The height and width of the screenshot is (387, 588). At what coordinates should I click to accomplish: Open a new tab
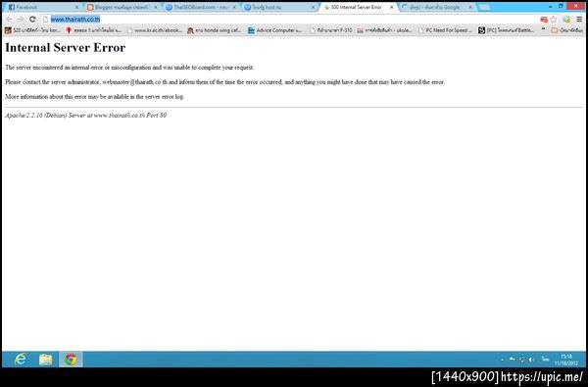coord(484,7)
